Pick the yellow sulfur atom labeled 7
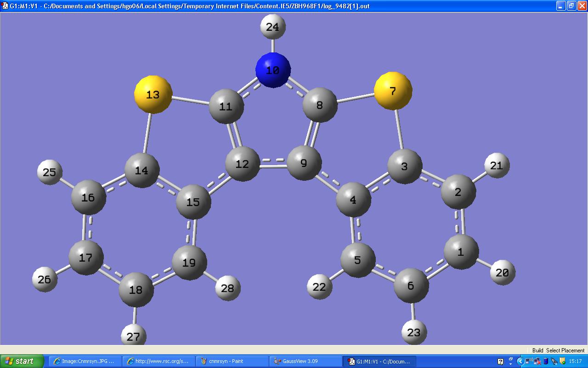The image size is (588, 368). tap(393, 91)
